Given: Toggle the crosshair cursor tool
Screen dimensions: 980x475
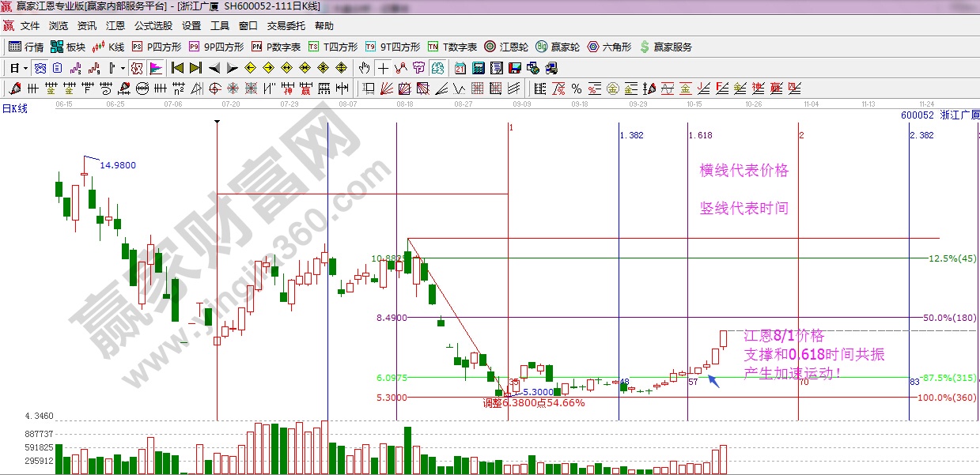Looking at the screenshot, I should tap(383, 68).
